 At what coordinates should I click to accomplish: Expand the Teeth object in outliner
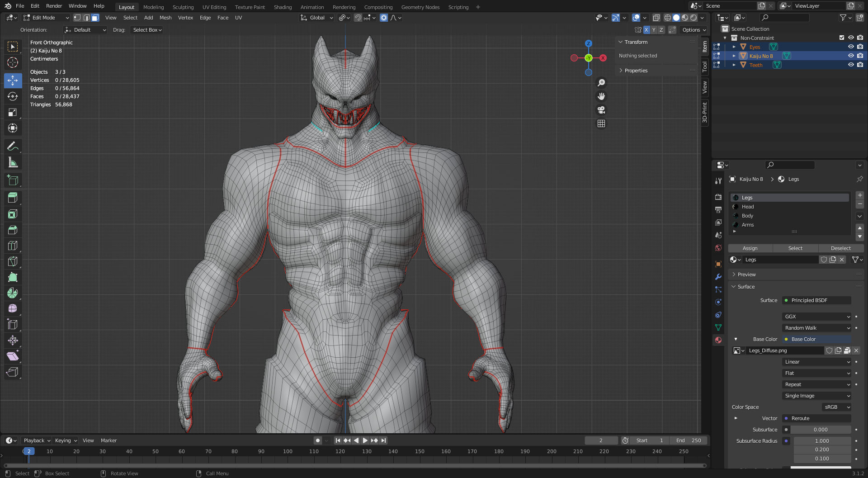tap(734, 65)
